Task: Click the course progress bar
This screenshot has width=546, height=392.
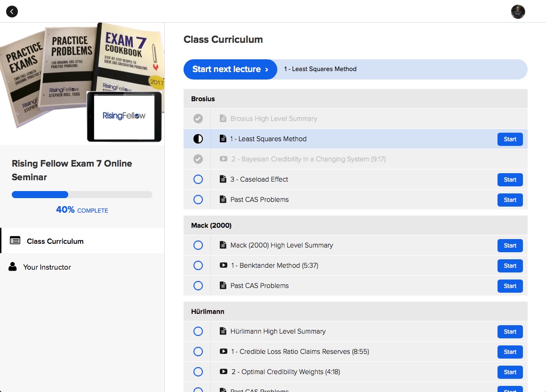Action: [x=82, y=194]
